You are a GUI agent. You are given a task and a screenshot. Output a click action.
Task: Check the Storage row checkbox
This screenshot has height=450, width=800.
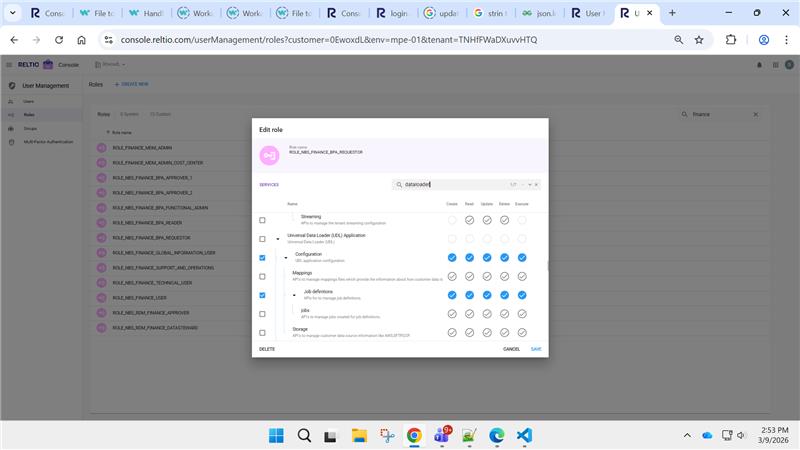tap(262, 333)
